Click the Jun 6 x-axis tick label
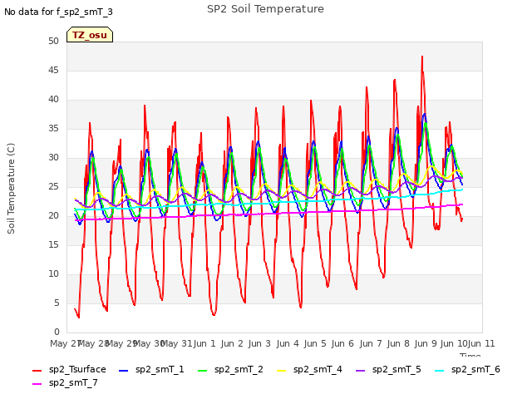Viewport: 532px width, 399px height. tap(342, 343)
